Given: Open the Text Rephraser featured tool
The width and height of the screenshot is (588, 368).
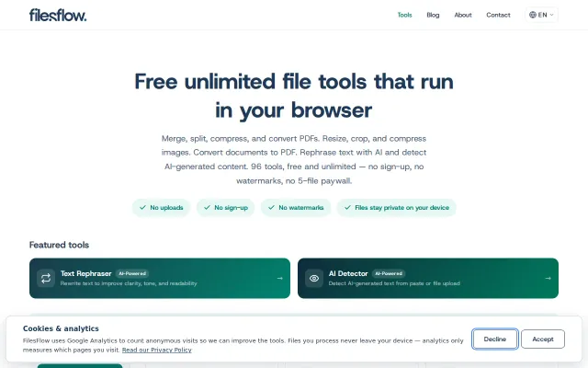Looking at the screenshot, I should [160, 278].
